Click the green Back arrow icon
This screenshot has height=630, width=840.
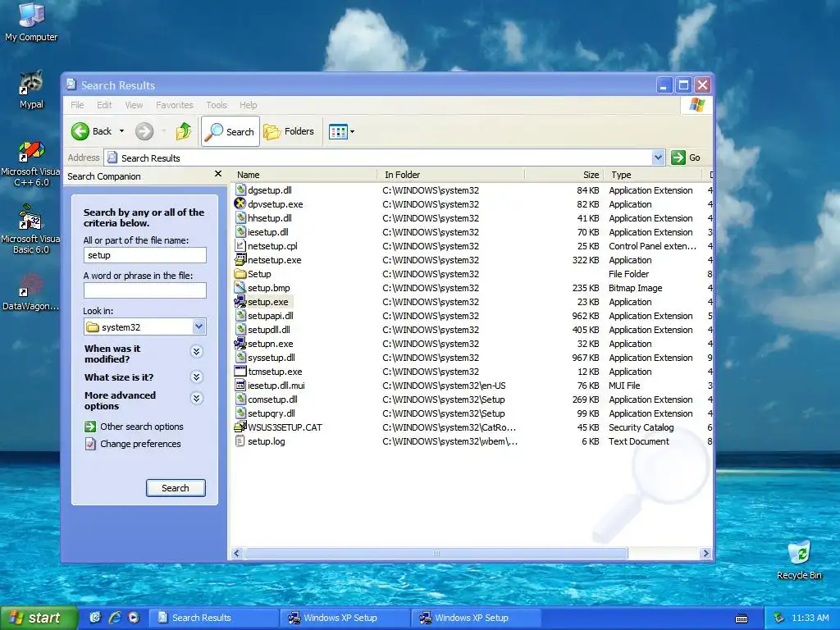(x=80, y=131)
